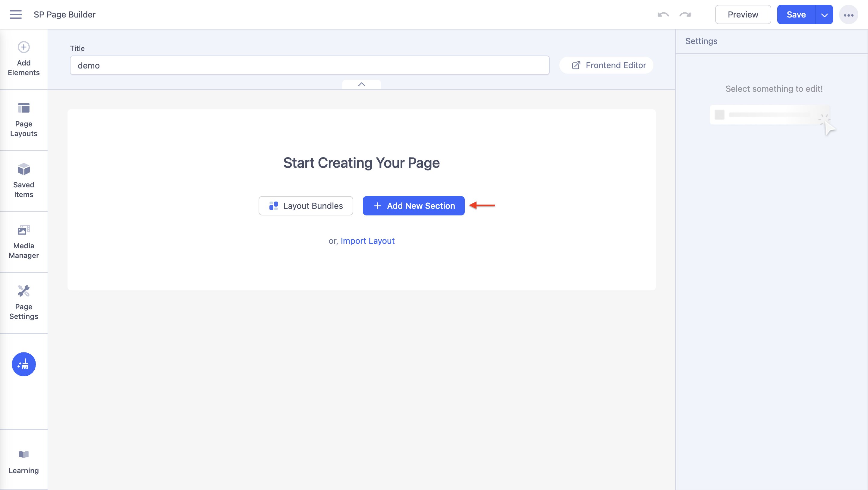Open Layout Bundles
868x490 pixels.
point(306,206)
